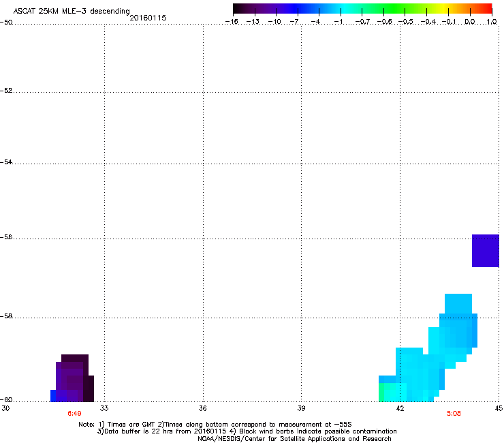Click the color bar label "-10"
This screenshot has height=443, width=504.
[274, 22]
